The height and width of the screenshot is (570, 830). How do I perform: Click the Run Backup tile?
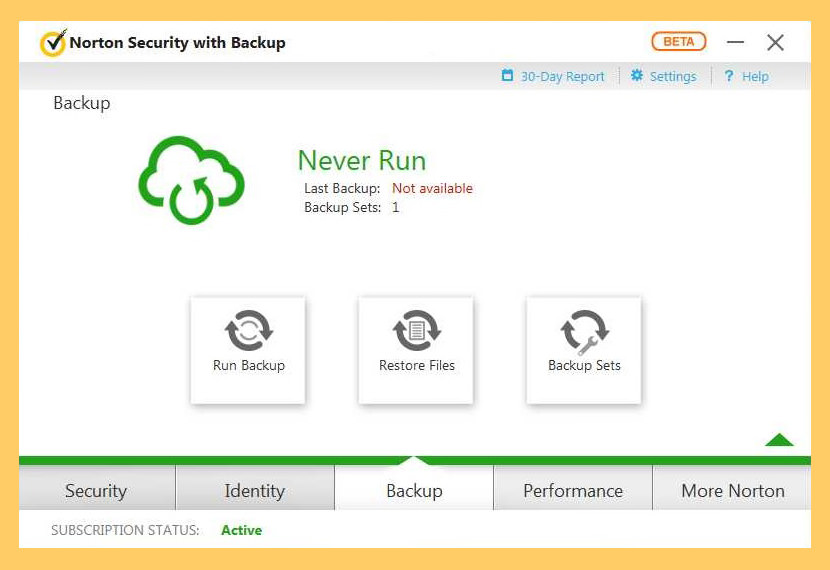coord(248,350)
